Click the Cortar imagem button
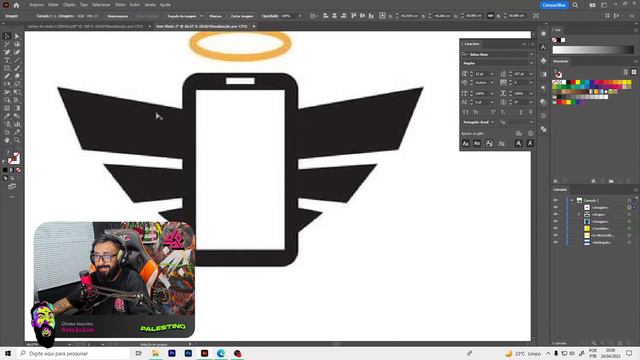Image resolution: width=640 pixels, height=360 pixels. coord(242,16)
